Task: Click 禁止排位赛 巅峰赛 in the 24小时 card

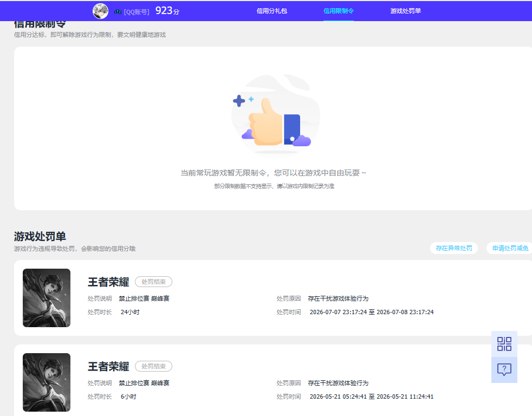Action: 144,298
